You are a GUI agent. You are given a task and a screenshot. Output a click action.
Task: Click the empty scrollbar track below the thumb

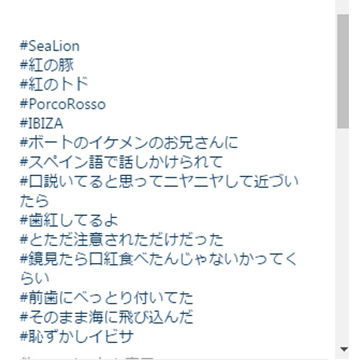tap(343, 235)
